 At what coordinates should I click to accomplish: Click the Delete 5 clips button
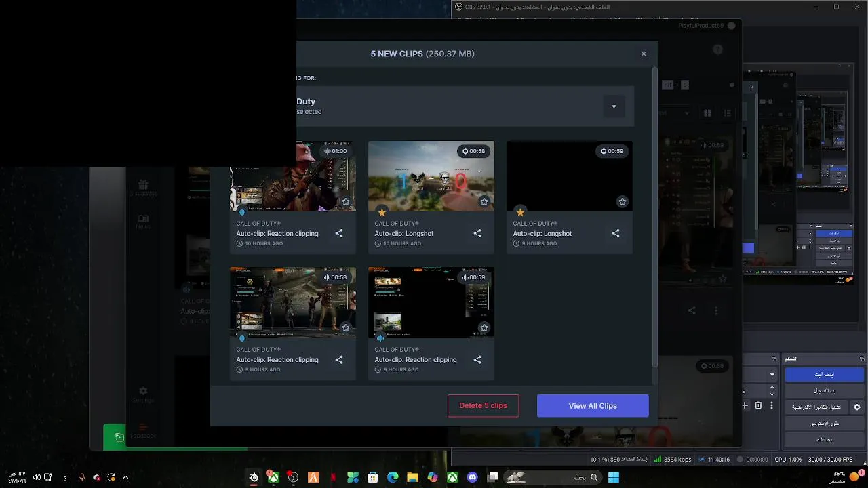(x=483, y=406)
